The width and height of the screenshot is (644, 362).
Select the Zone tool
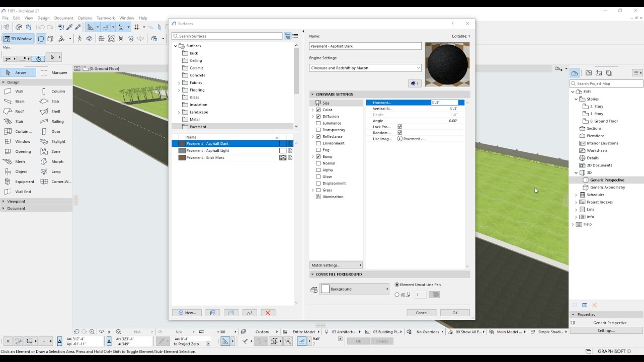click(54, 152)
